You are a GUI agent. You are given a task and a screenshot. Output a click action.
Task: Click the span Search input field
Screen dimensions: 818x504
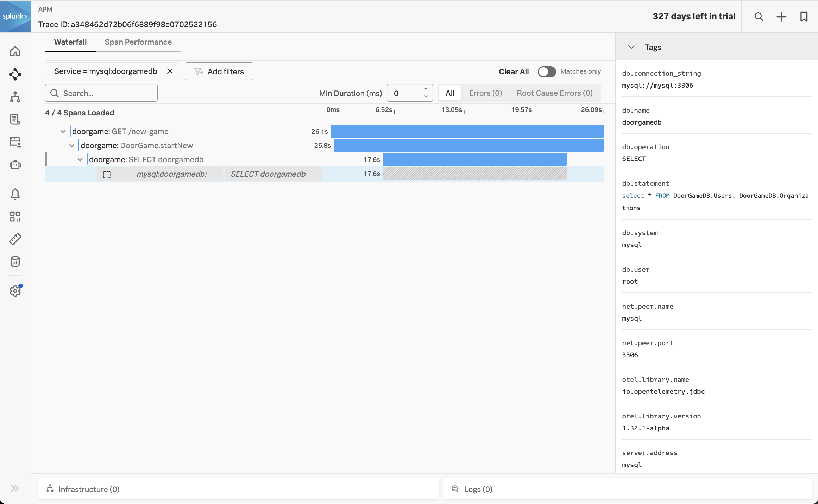(106, 93)
